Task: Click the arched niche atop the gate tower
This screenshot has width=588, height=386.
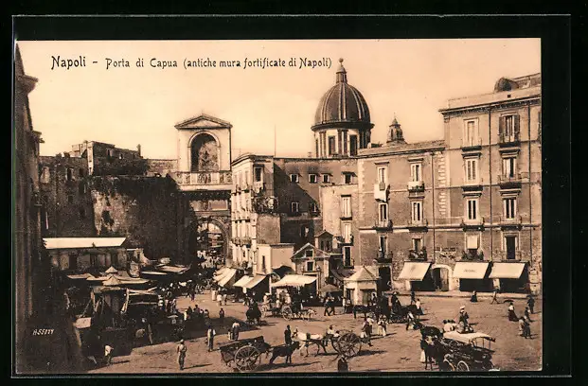Action: 204,152
